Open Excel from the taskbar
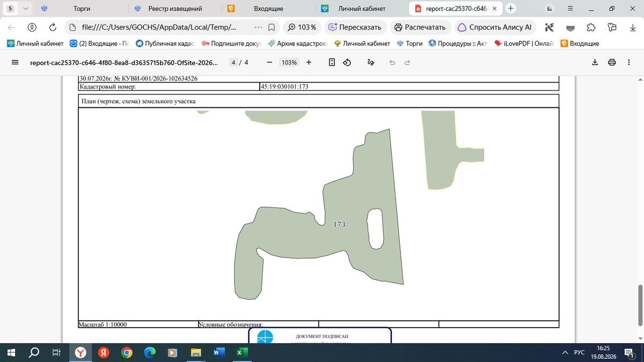This screenshot has width=644, height=362. 241,352
